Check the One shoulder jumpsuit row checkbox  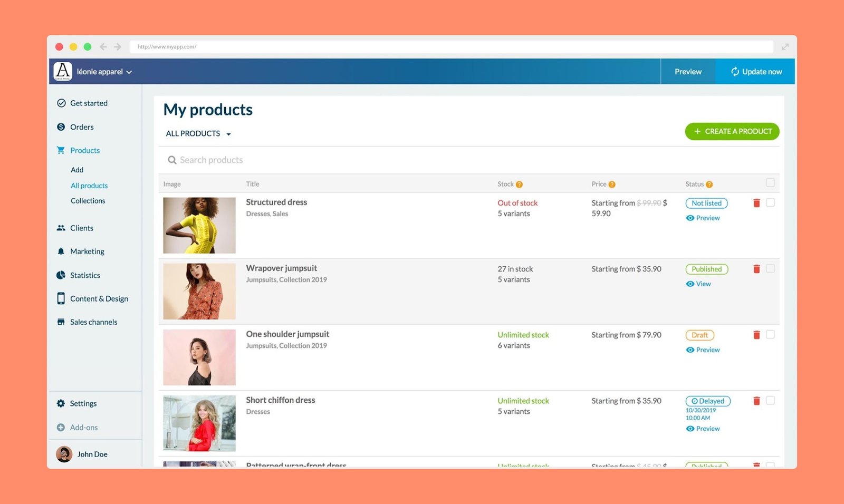click(770, 334)
